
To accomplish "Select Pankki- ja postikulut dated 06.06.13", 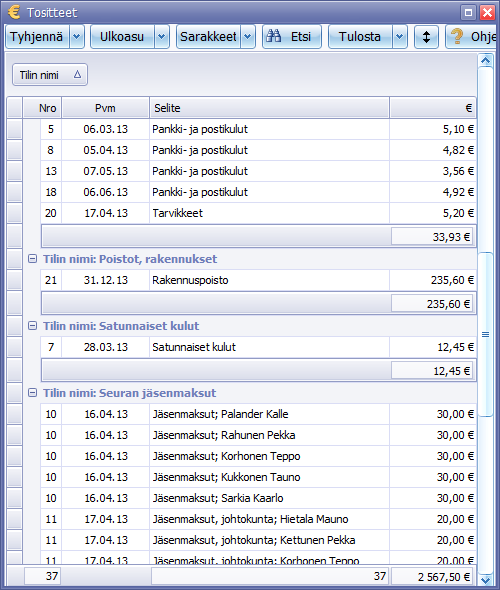I will [x=269, y=192].
